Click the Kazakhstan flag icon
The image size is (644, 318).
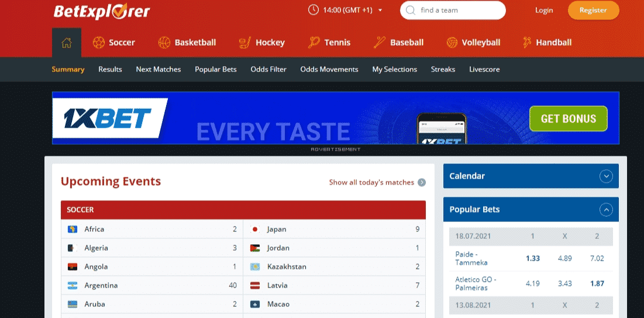[x=255, y=267]
